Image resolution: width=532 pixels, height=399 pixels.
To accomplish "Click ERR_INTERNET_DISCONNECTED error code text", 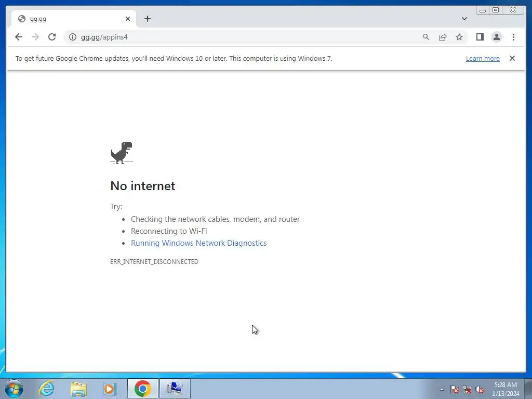I will pyautogui.click(x=154, y=262).
